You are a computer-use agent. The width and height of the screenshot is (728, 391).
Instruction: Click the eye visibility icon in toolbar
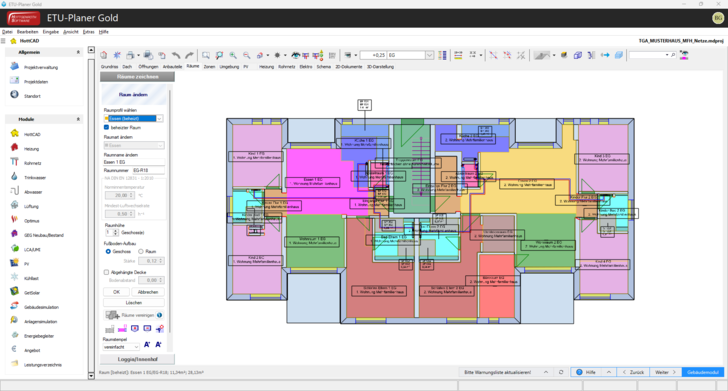pyautogui.click(x=295, y=55)
